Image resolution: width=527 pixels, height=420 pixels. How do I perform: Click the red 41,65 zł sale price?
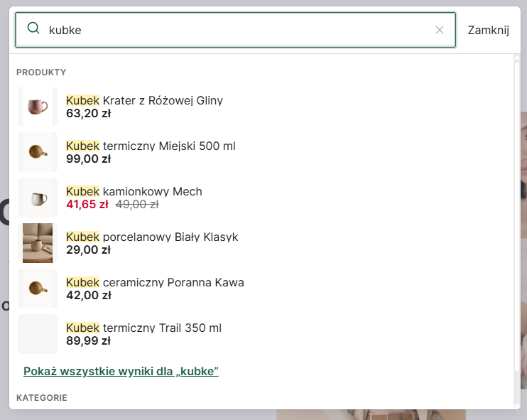tap(87, 204)
